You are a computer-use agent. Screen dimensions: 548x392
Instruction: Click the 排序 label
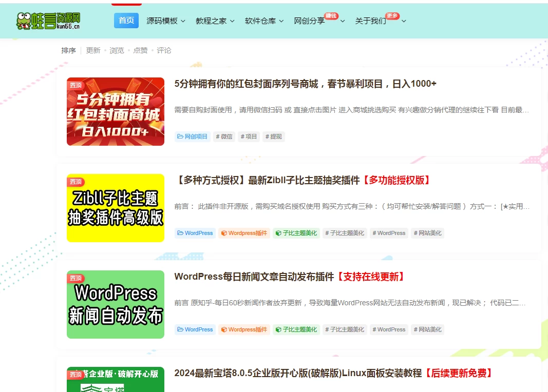click(x=68, y=51)
